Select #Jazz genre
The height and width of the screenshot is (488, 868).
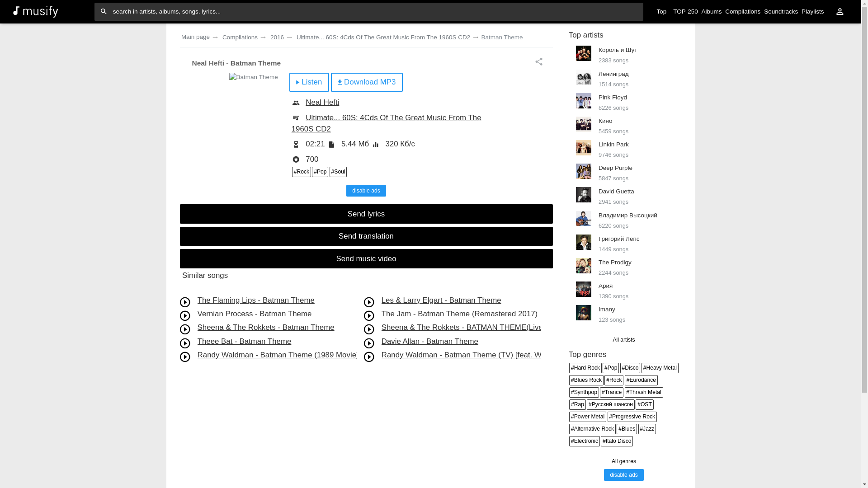point(647,429)
